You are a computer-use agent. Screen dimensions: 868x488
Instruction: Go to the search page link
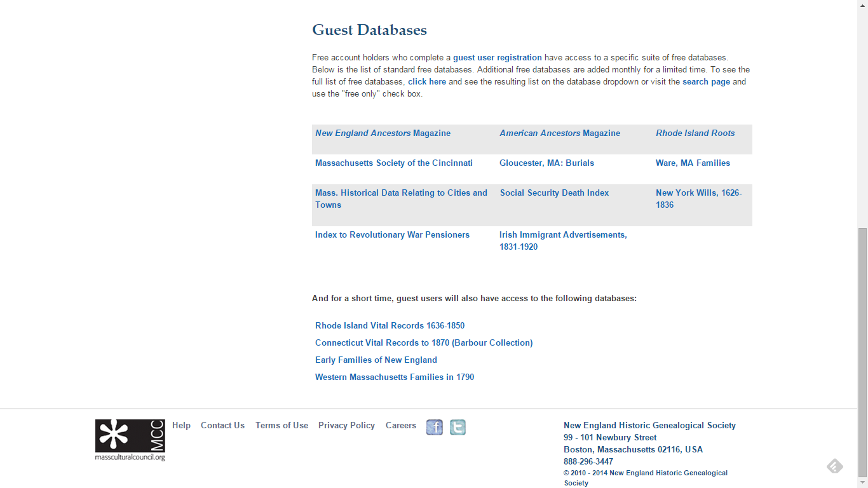click(706, 81)
